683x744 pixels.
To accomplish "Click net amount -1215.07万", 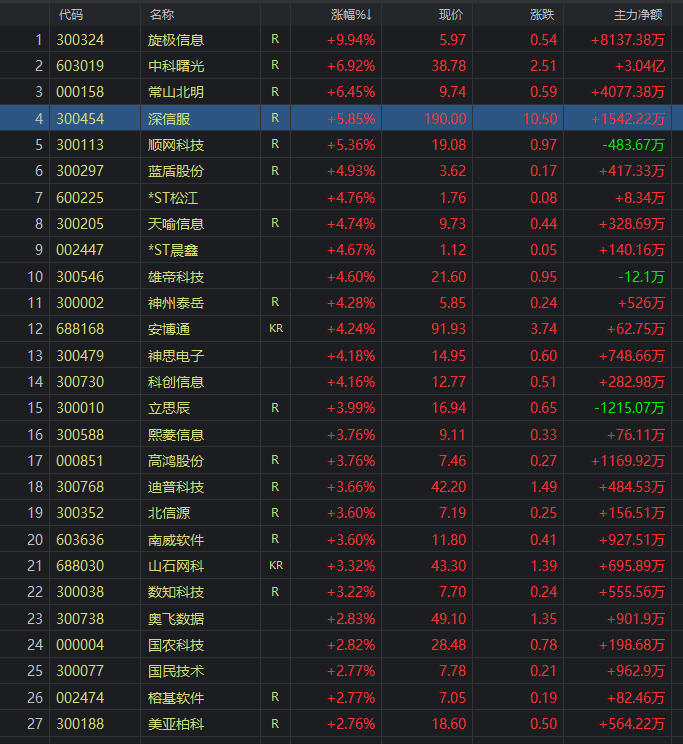I will coord(629,408).
